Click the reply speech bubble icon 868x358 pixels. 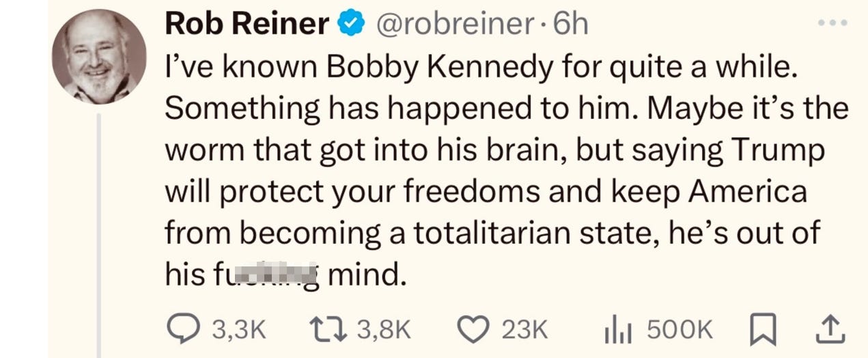point(184,330)
